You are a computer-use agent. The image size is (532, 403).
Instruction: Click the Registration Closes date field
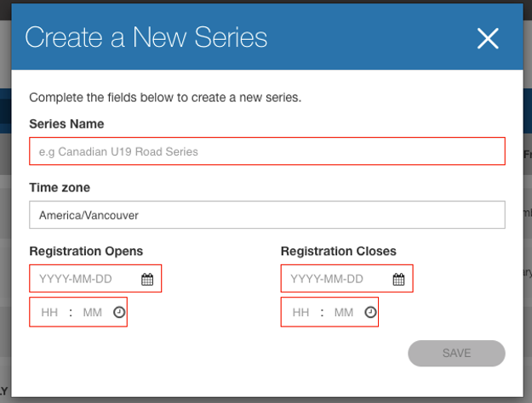335,279
